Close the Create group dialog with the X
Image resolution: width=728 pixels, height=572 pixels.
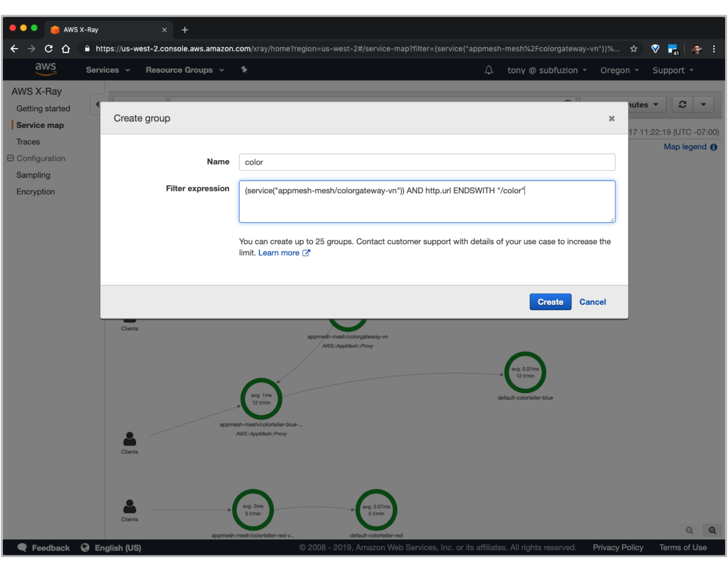click(x=612, y=118)
